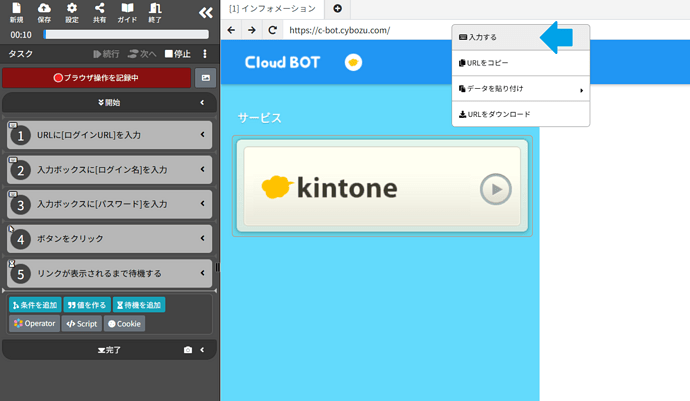690x401 pixels.
Task: Click the 00:10 timer text
Action: [21, 35]
